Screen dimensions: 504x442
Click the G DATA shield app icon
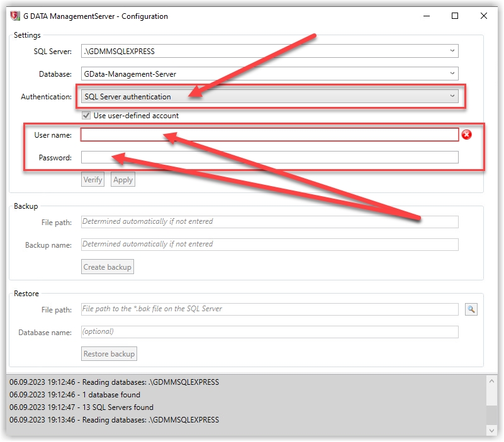click(14, 16)
